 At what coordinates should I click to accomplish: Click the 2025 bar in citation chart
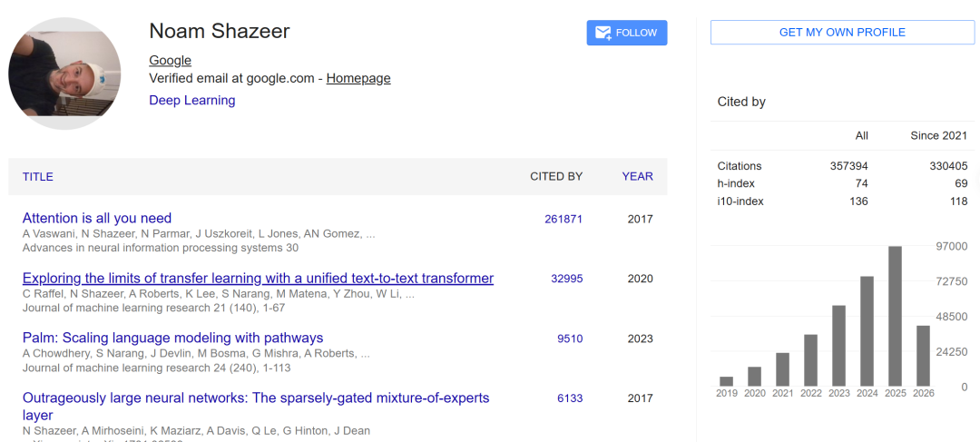[x=895, y=317]
